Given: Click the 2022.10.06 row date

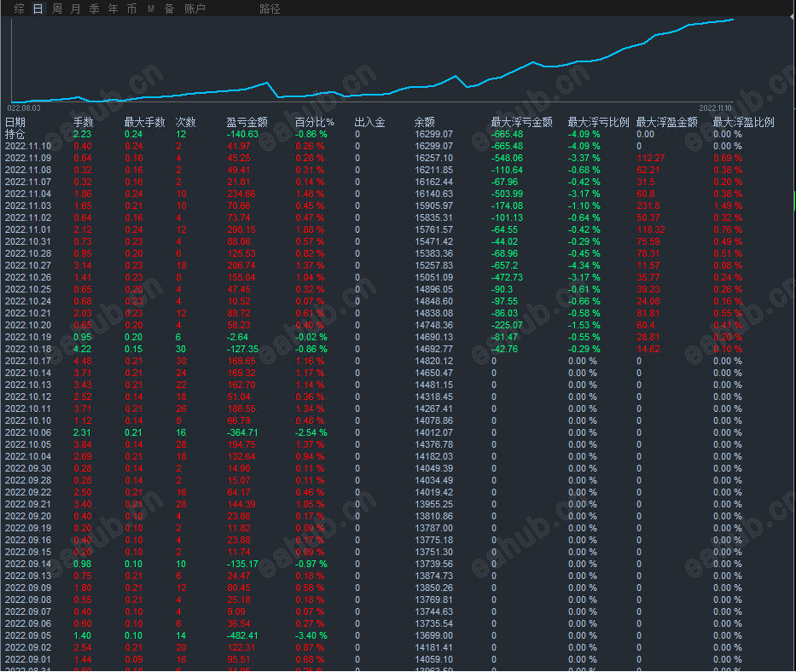Looking at the screenshot, I should pos(28,433).
